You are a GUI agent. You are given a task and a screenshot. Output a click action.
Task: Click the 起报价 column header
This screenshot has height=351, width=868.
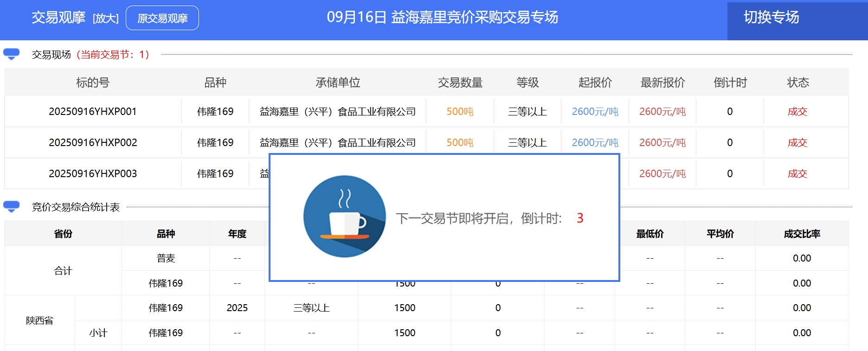[x=595, y=83]
